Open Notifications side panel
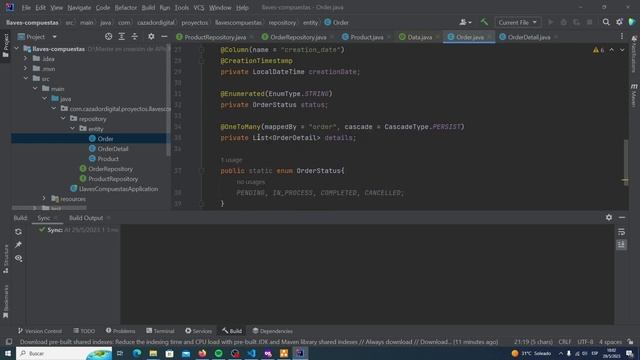 [634, 54]
